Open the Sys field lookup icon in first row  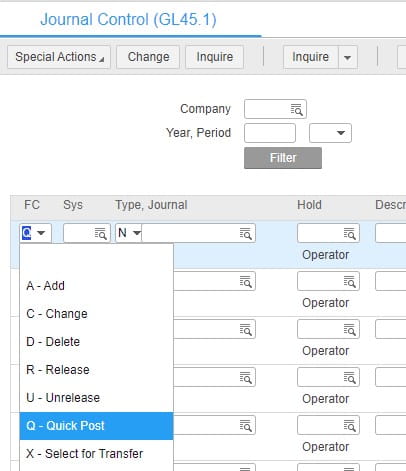tap(100, 234)
